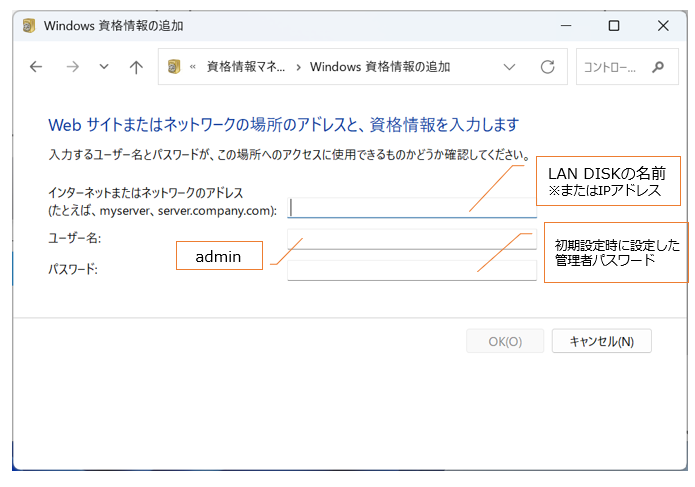Click the double-chevron at breadcrumb start
Viewport: 695px width, 487px height.
[192, 68]
